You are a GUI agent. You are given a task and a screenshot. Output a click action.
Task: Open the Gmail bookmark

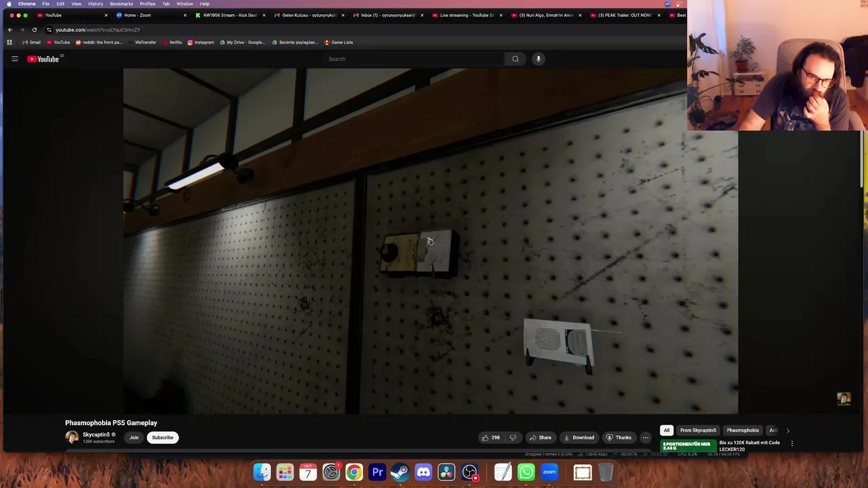[31, 42]
